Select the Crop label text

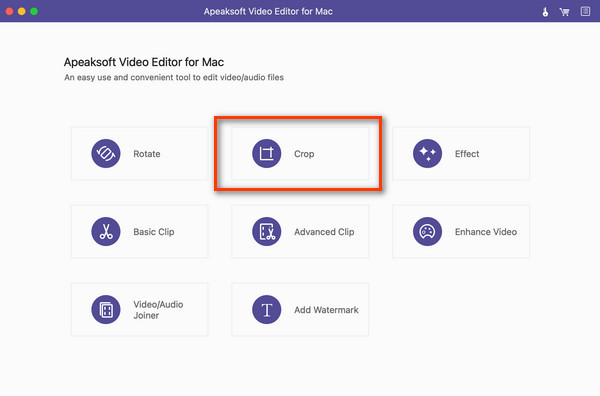tap(304, 154)
